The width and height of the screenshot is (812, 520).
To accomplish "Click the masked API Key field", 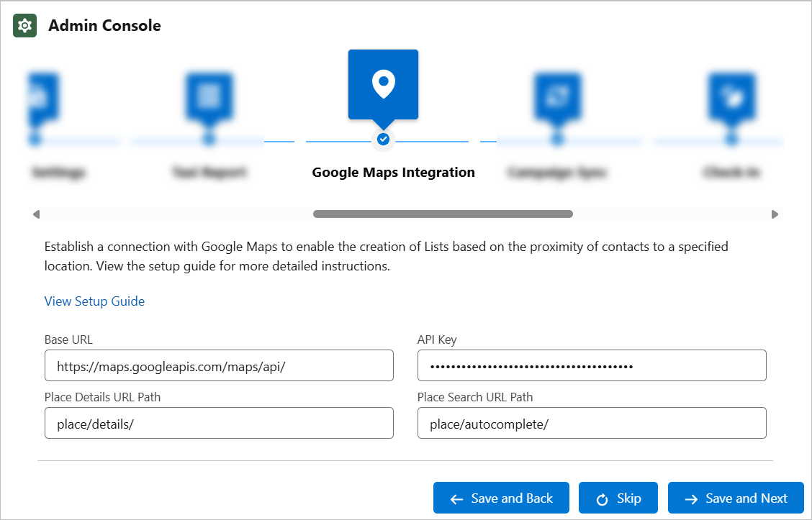I will click(x=592, y=365).
